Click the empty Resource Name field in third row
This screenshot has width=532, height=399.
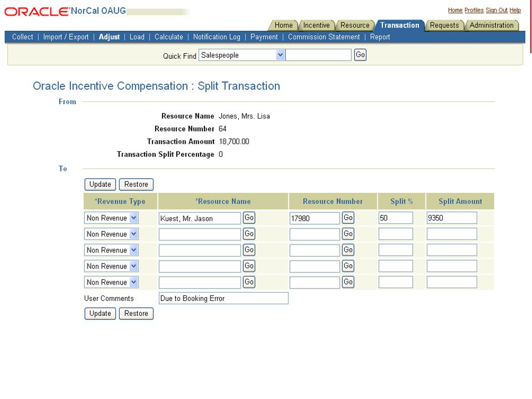coord(200,250)
